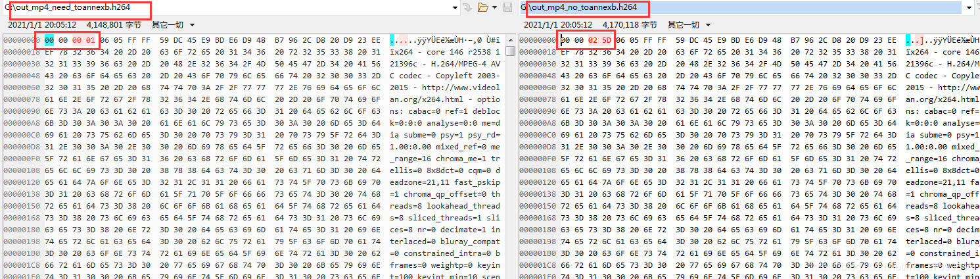The image size is (980, 279).
Task: Click left pane text 'reads=8 lookahead_thread'
Action: pyautogui.click(x=445, y=206)
